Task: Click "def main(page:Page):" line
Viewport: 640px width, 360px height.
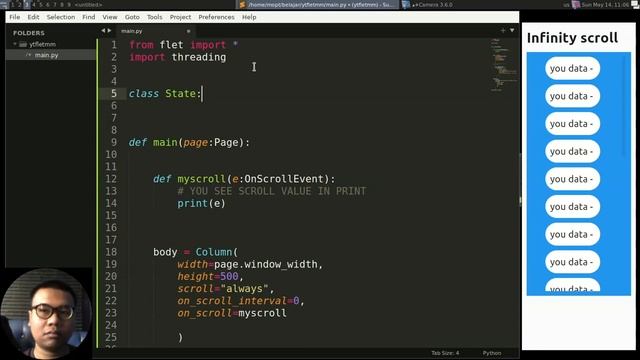Action: pyautogui.click(x=189, y=142)
